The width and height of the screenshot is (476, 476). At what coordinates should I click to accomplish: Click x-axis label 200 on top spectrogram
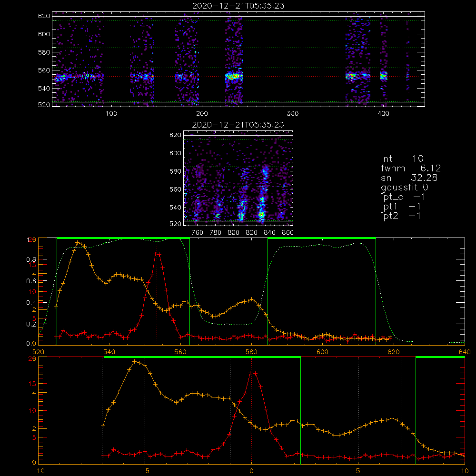(x=202, y=114)
